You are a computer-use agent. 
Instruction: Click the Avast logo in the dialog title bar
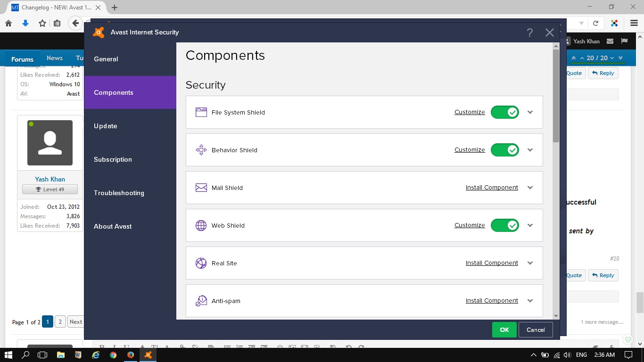pos(99,33)
